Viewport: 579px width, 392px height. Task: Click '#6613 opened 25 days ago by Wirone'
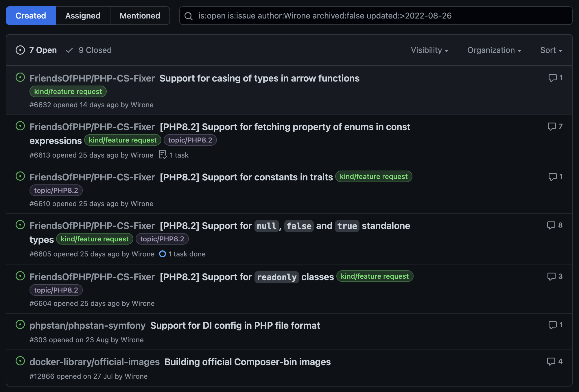[91, 155]
